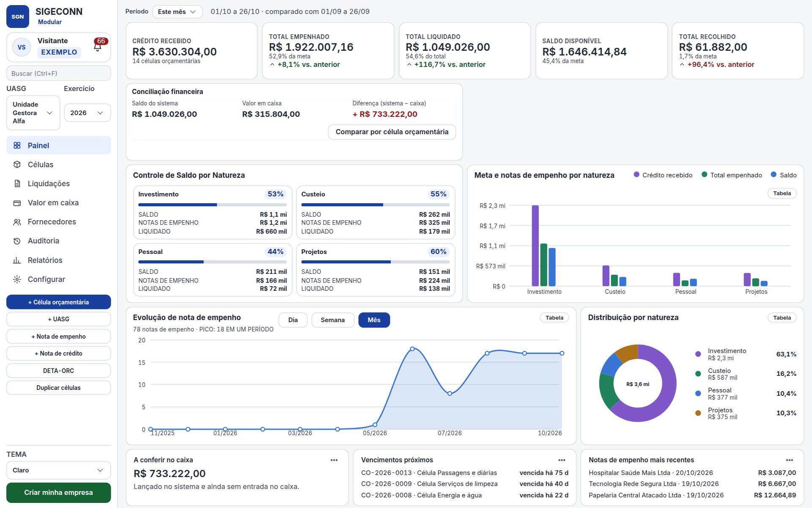The image size is (812, 508).
Task: Click the '+ Célula orçamentária' button
Action: click(x=58, y=302)
